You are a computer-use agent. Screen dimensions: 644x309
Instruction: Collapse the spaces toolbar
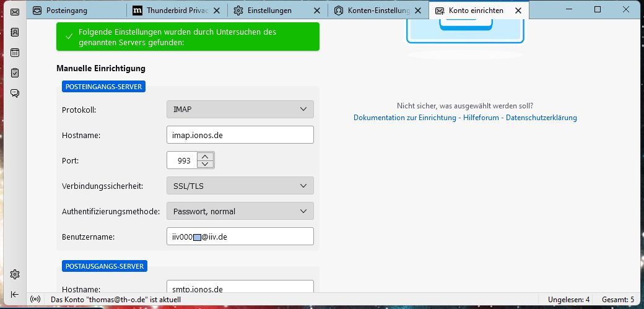point(15,294)
